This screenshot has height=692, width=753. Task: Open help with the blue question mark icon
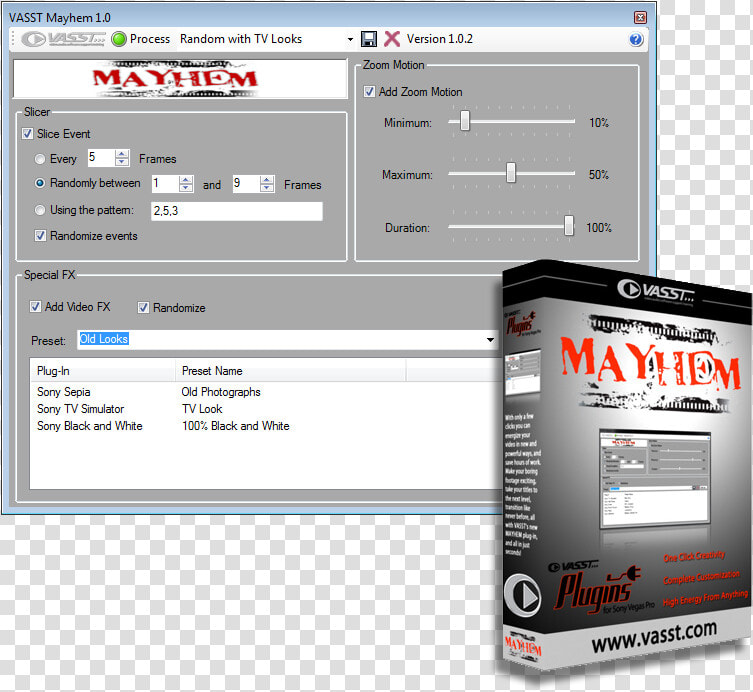click(636, 39)
